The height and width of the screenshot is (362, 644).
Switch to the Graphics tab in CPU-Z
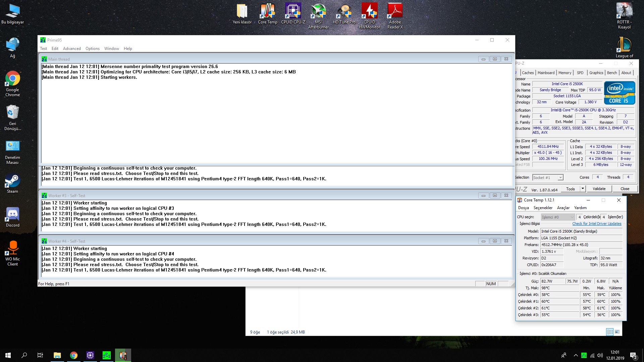coord(596,73)
